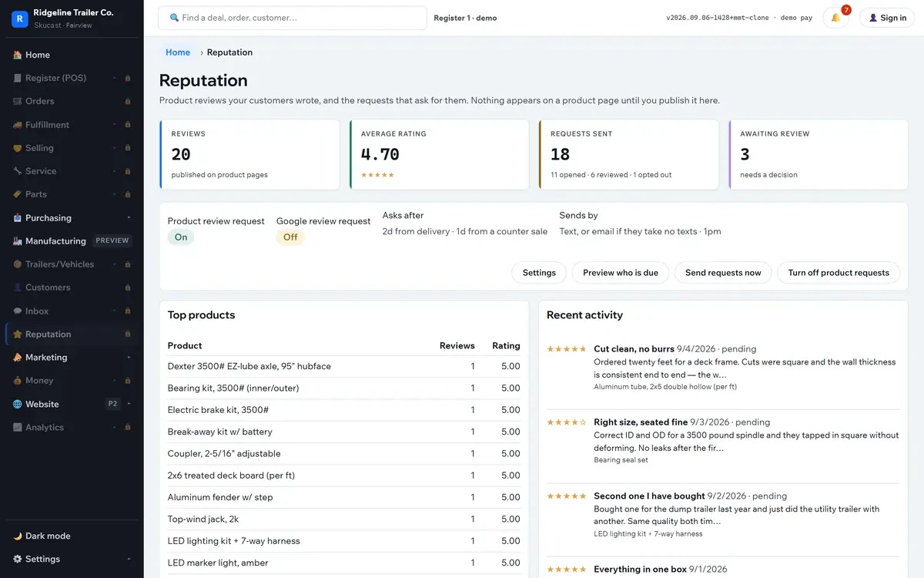This screenshot has width=924, height=578.
Task: Click Send requests now button
Action: (723, 273)
